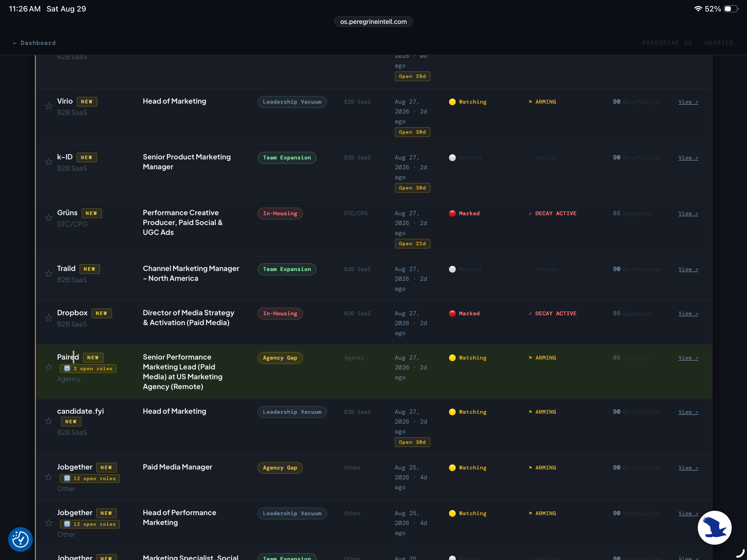Star the Paired row
The width and height of the screenshot is (747, 560).
click(49, 367)
